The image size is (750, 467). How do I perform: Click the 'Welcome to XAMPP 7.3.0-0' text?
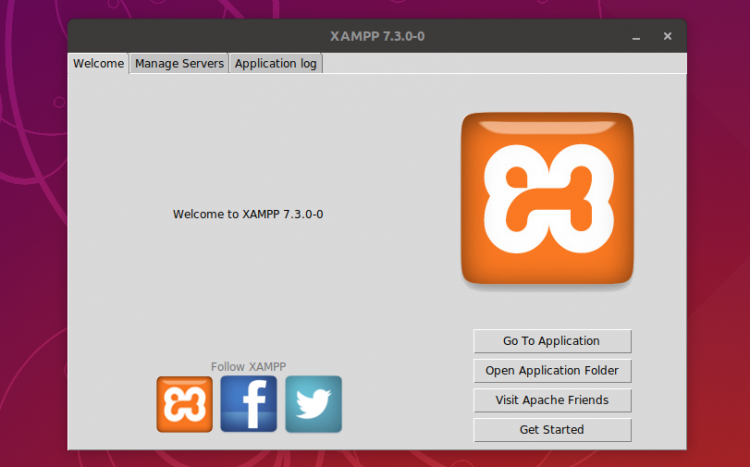[x=248, y=214]
